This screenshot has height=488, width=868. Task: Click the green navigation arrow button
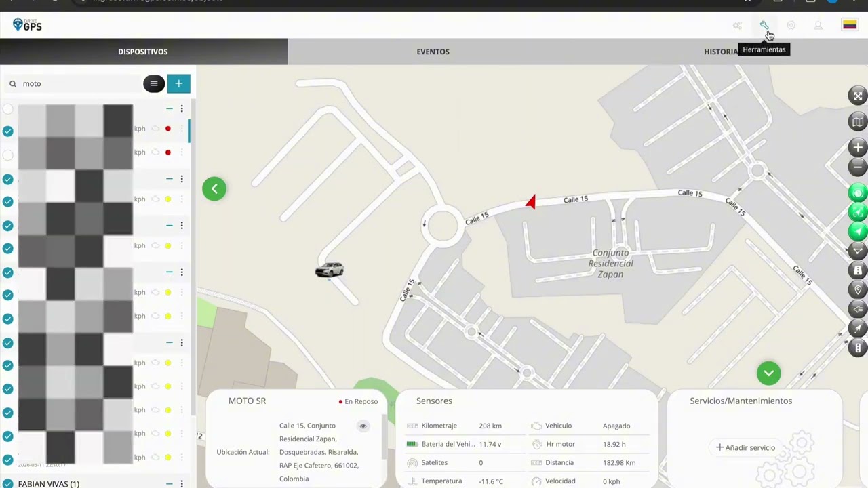(x=858, y=231)
